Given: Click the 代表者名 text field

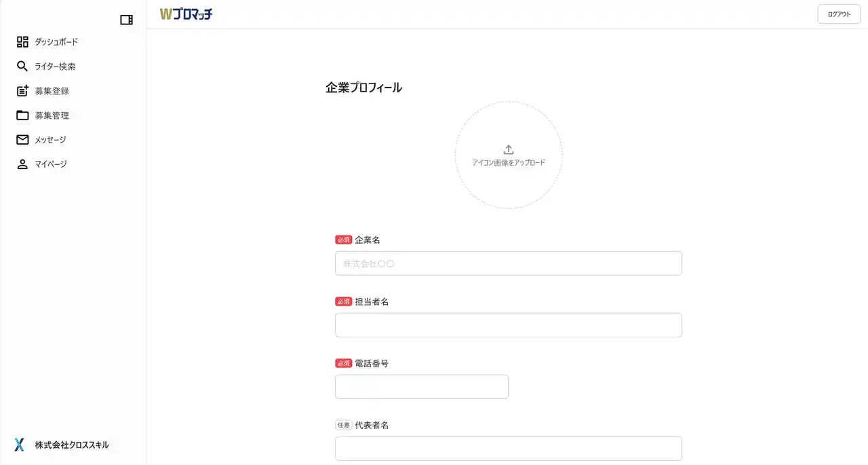Looking at the screenshot, I should tap(508, 449).
